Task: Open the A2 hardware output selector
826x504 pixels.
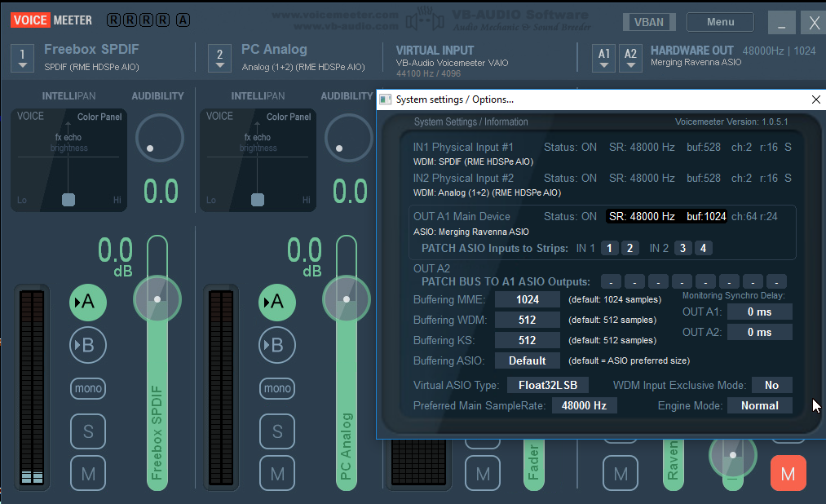Action: [630, 58]
